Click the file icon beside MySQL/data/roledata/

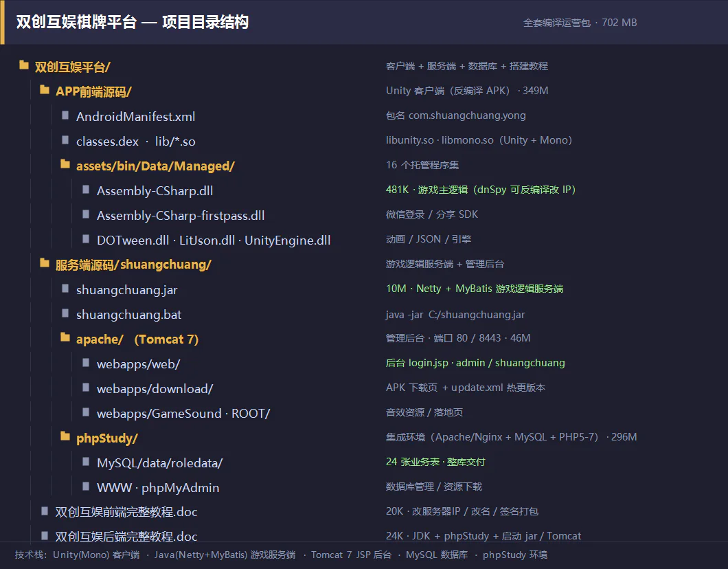(x=86, y=461)
